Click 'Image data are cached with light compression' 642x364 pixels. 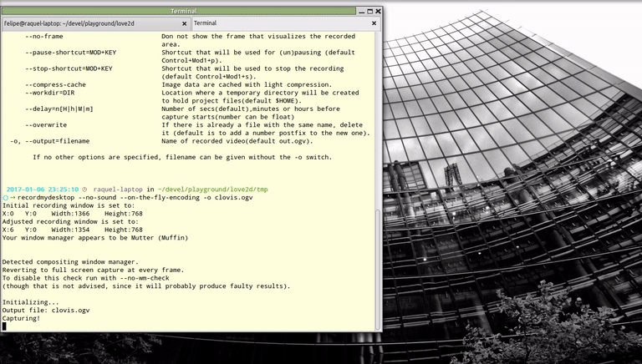[247, 84]
